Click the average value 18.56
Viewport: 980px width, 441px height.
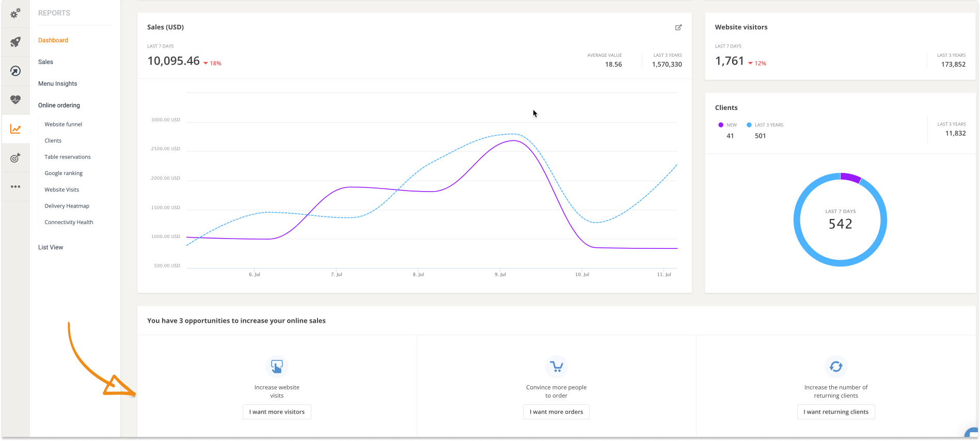point(613,65)
